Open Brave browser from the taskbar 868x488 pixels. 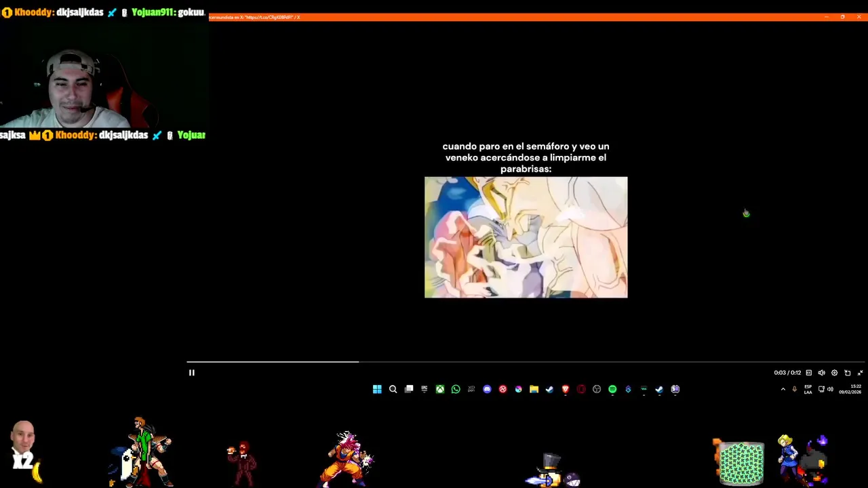click(565, 389)
